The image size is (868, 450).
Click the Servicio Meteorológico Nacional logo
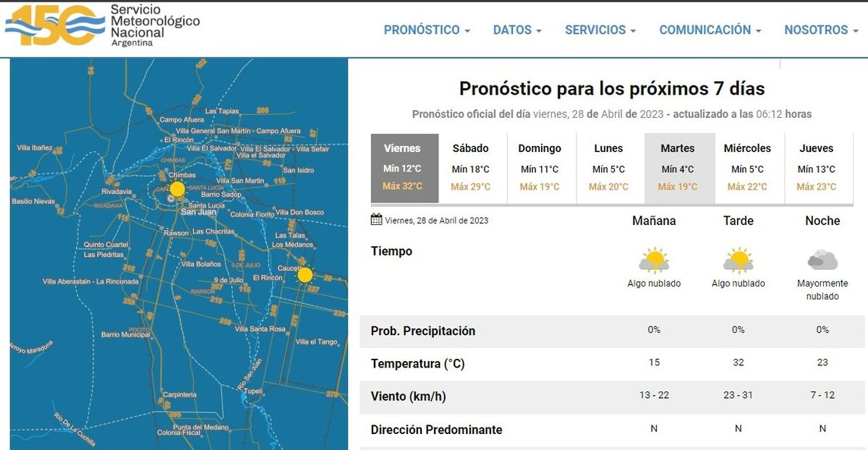coord(103,25)
